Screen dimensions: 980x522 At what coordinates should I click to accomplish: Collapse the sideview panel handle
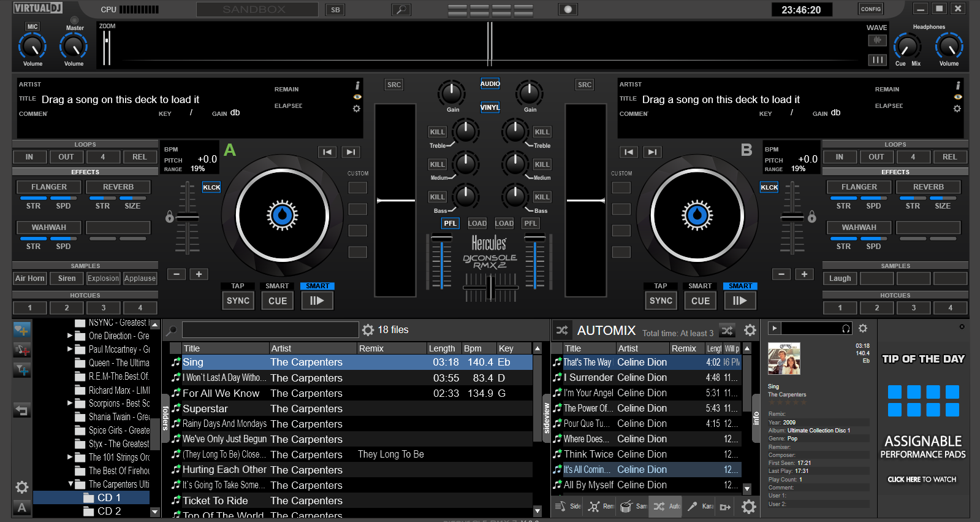tap(547, 417)
